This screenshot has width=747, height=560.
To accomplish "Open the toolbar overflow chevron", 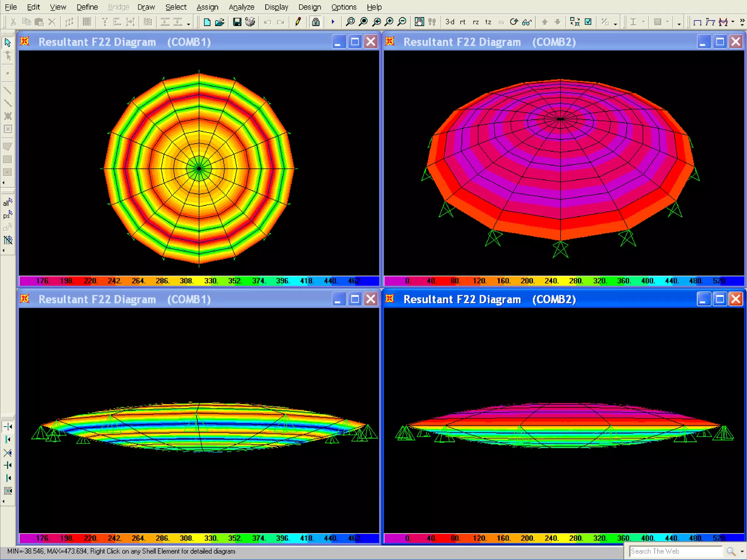I will point(742,22).
